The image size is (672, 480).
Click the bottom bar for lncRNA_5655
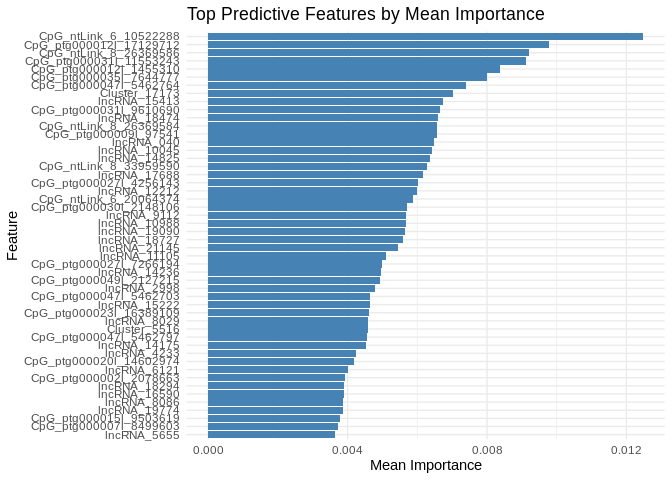point(271,435)
